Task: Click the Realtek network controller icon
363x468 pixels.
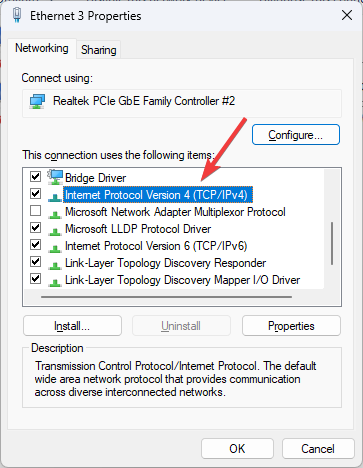Action: (x=37, y=101)
